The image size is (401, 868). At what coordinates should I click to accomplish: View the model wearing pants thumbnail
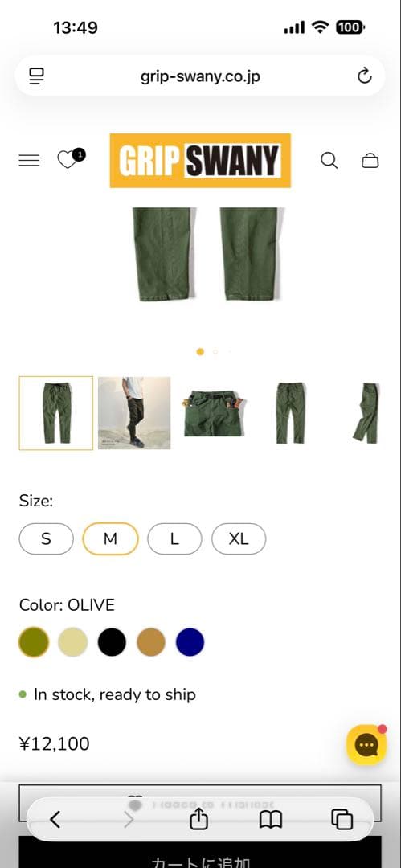[134, 413]
